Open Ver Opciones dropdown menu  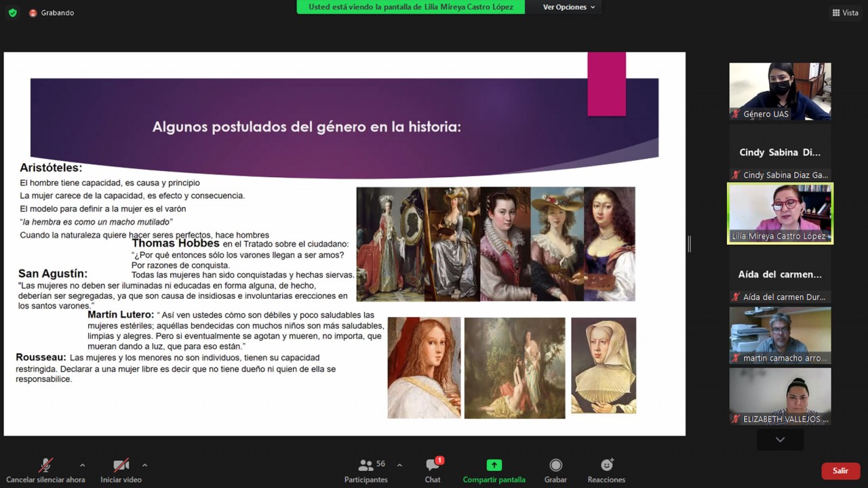569,7
